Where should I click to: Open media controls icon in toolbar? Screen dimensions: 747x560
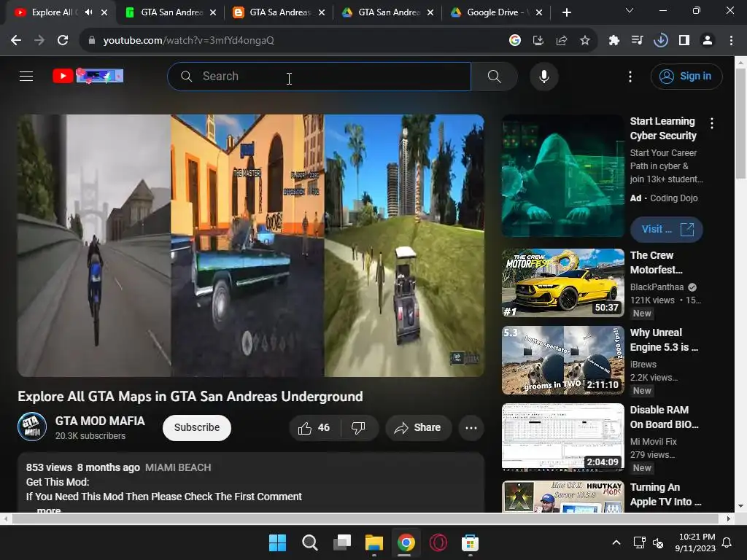(637, 41)
